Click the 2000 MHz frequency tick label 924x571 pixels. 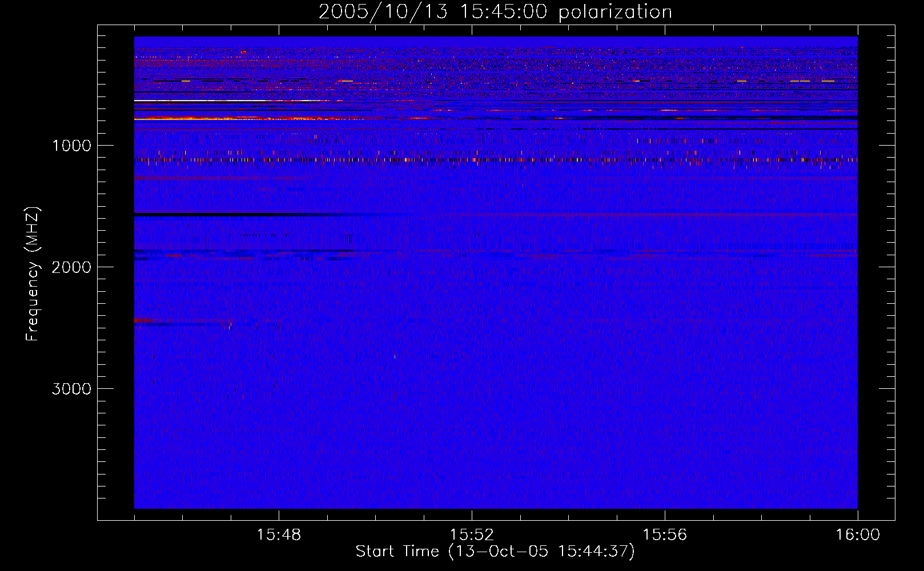[71, 267]
